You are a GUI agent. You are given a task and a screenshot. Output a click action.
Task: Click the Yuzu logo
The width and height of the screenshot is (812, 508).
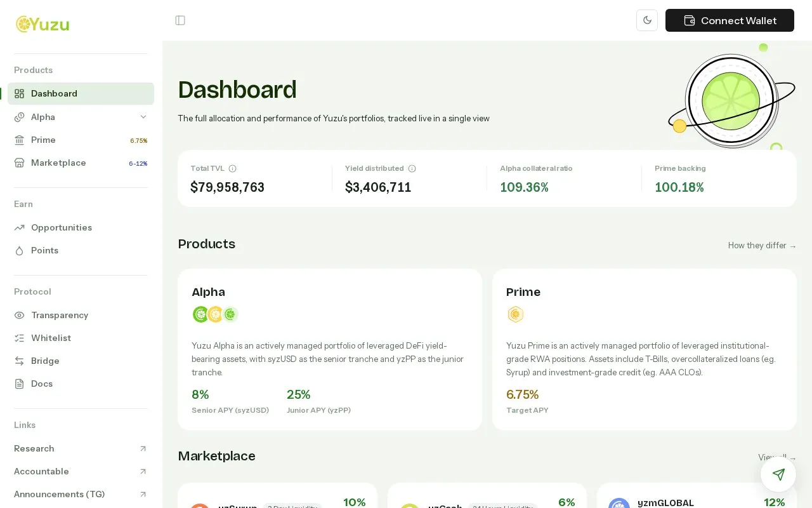click(x=43, y=24)
